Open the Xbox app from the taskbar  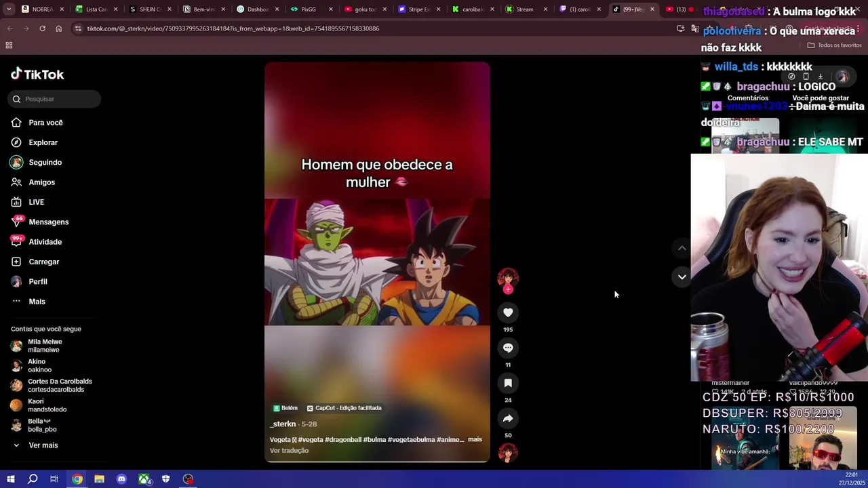[x=144, y=479]
